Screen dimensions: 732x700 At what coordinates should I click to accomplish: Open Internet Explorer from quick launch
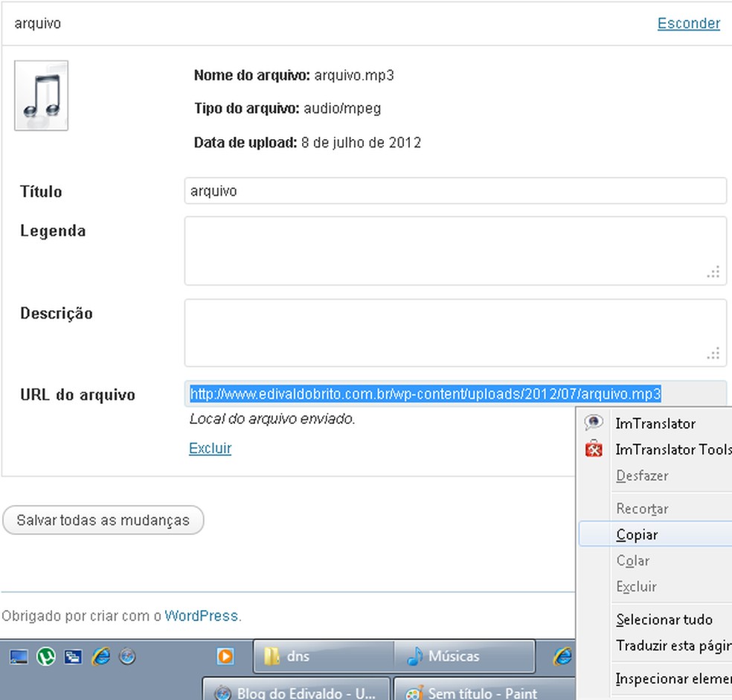pos(101,657)
